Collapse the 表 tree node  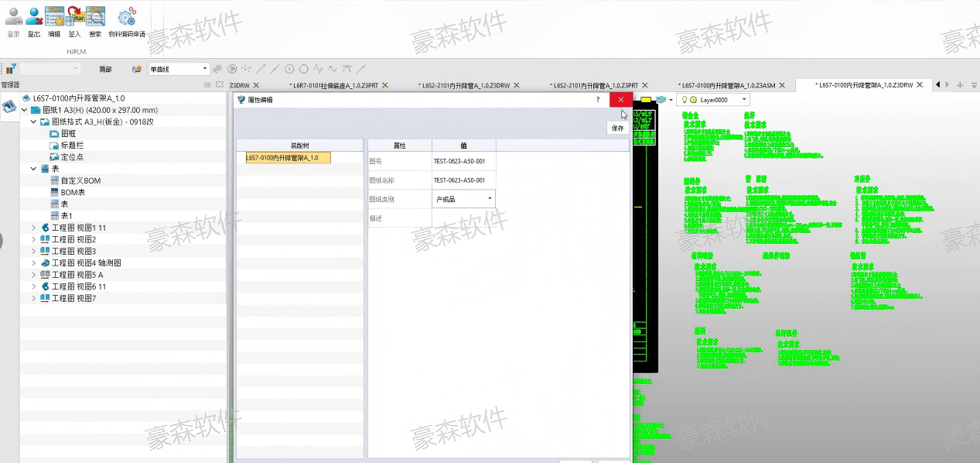(34, 169)
